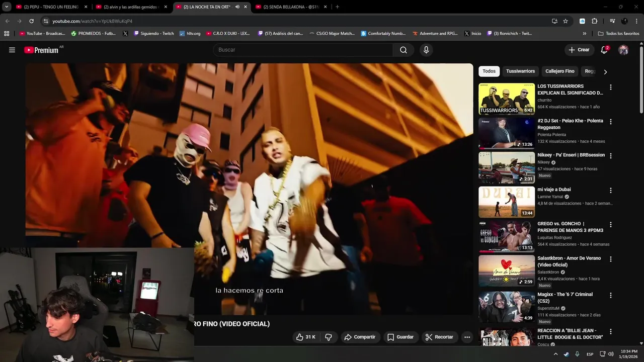The height and width of the screenshot is (362, 644).
Task: Click the browser address bar URL
Action: (x=92, y=21)
